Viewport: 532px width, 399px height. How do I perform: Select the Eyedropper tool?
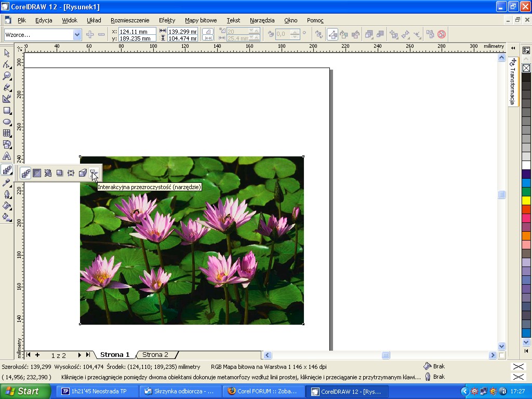coord(7,182)
